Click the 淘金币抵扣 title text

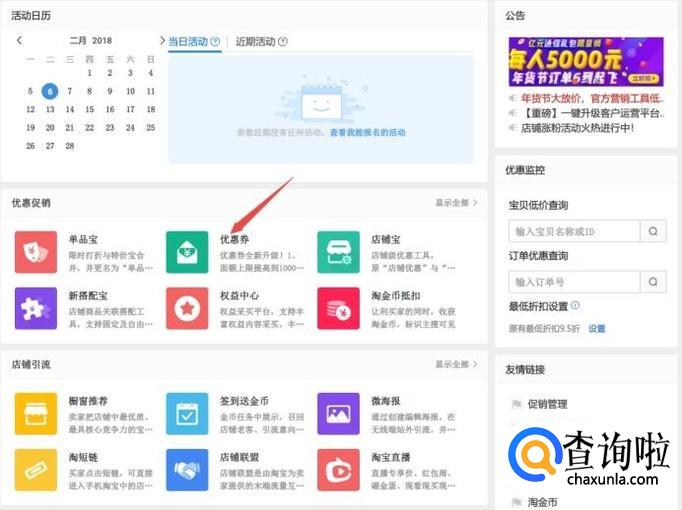coord(396,295)
